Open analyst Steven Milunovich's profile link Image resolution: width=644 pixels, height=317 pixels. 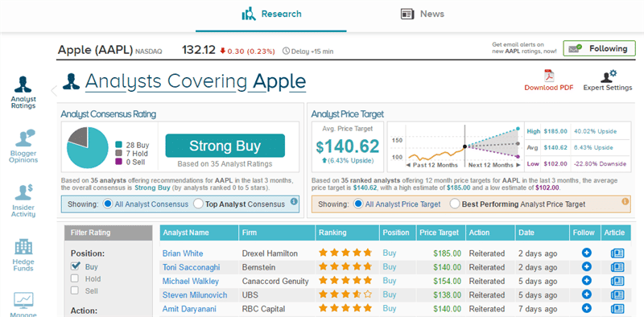click(x=195, y=295)
